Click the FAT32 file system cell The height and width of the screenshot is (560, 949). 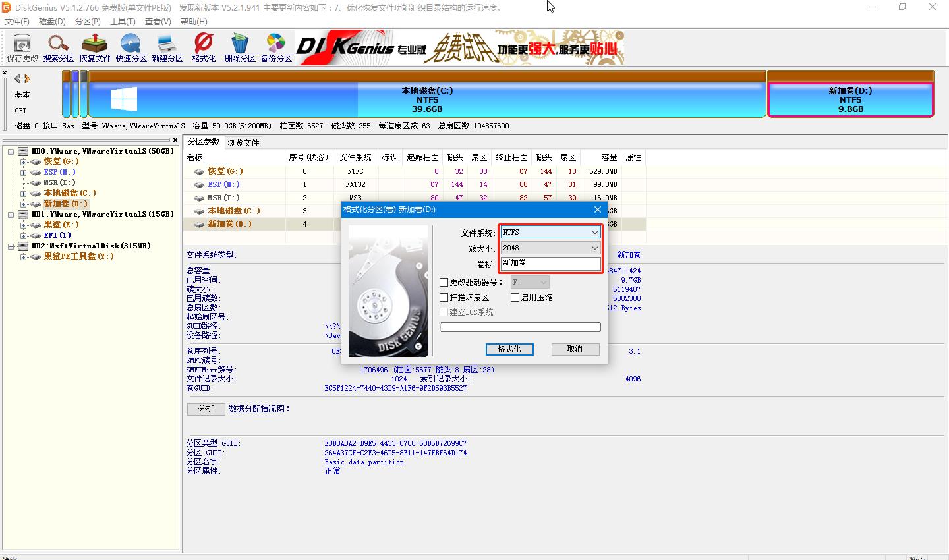[356, 184]
